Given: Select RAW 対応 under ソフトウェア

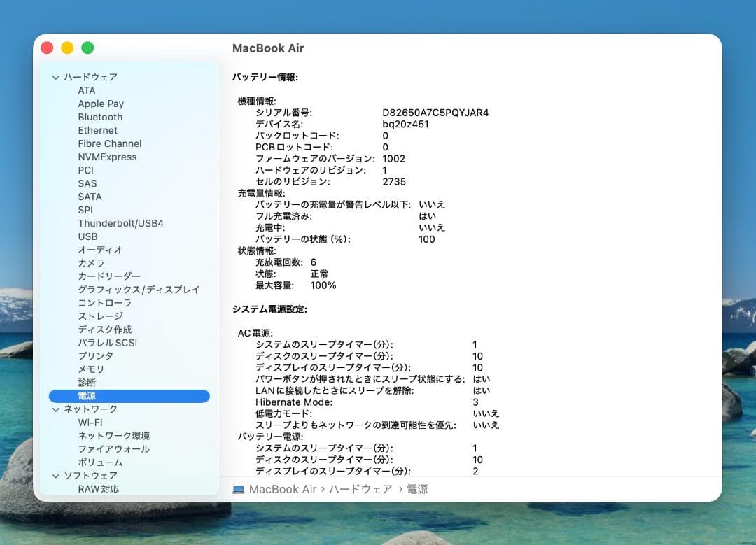Looking at the screenshot, I should pyautogui.click(x=99, y=488).
